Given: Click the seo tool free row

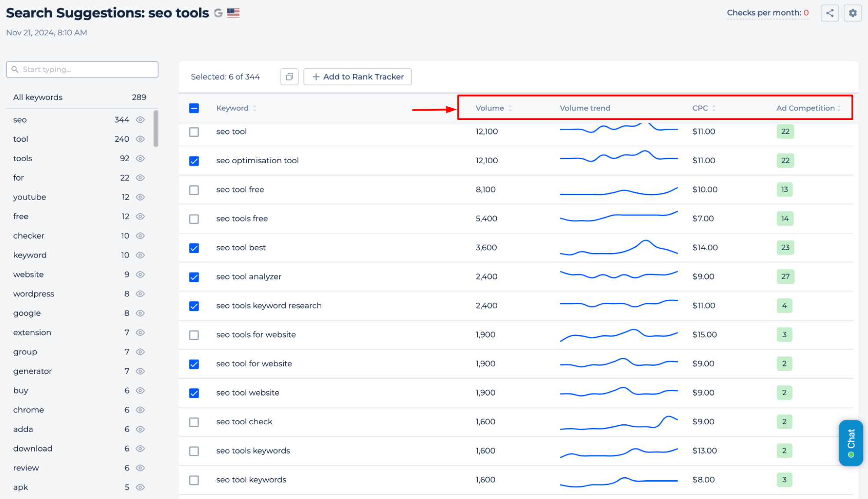Looking at the screenshot, I should pos(240,190).
